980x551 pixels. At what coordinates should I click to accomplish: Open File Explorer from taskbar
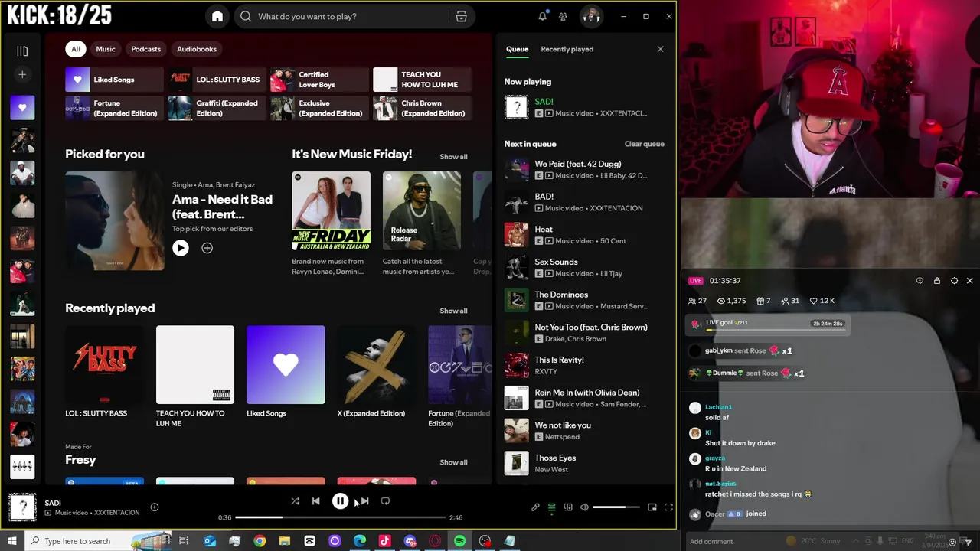tap(285, 541)
